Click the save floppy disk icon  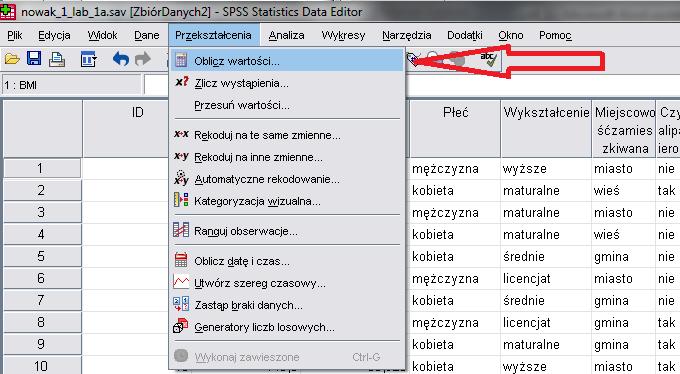[x=34, y=58]
